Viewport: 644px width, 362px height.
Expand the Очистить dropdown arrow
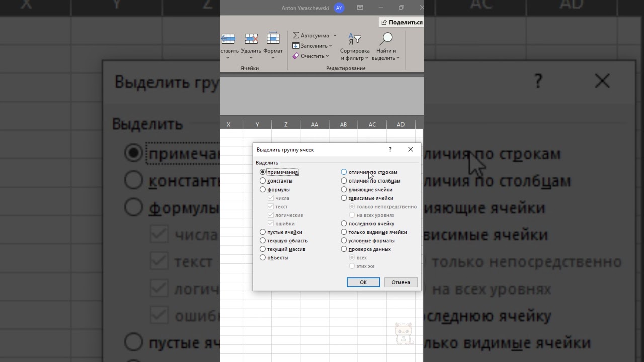click(327, 56)
